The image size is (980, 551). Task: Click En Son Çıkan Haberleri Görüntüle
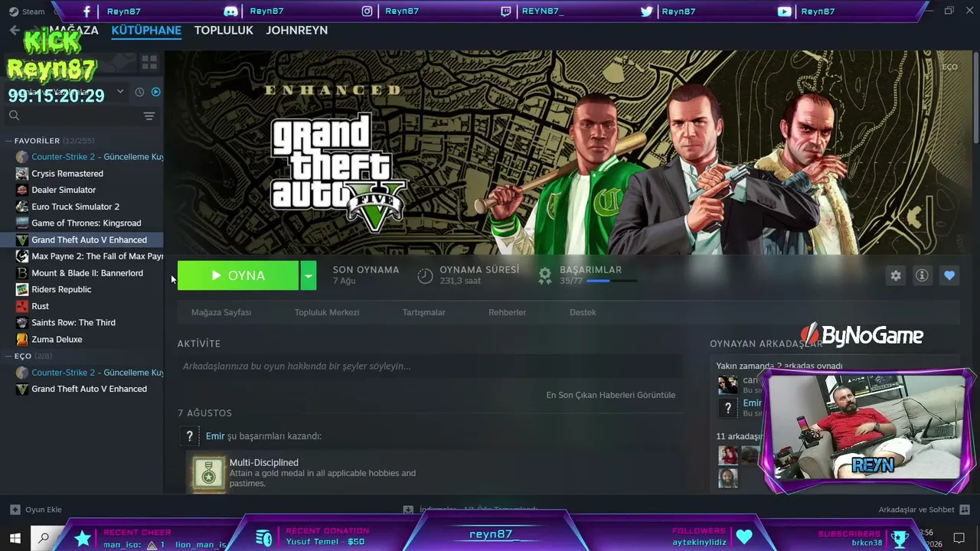(x=611, y=395)
